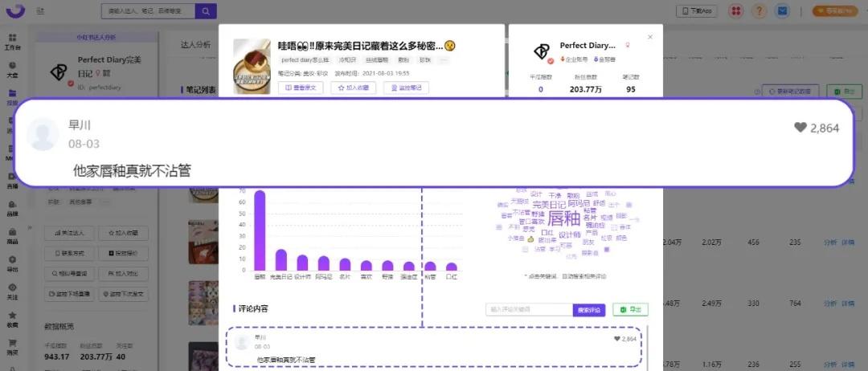Click the green 导出 button at top right

click(x=844, y=92)
